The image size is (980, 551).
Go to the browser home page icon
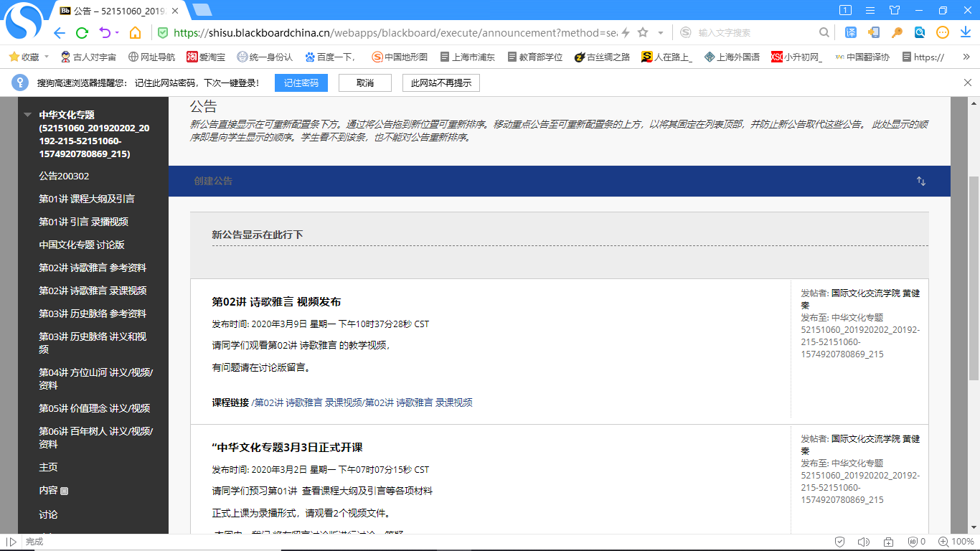click(x=135, y=33)
